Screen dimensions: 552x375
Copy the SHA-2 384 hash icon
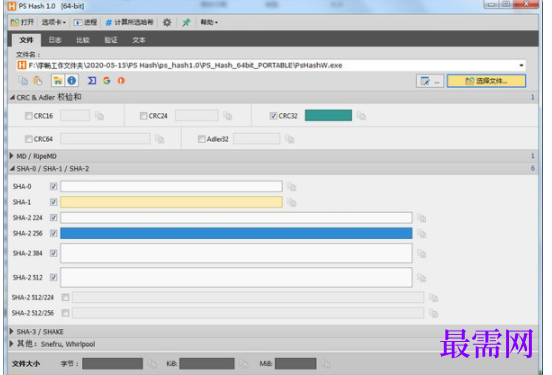[422, 254]
